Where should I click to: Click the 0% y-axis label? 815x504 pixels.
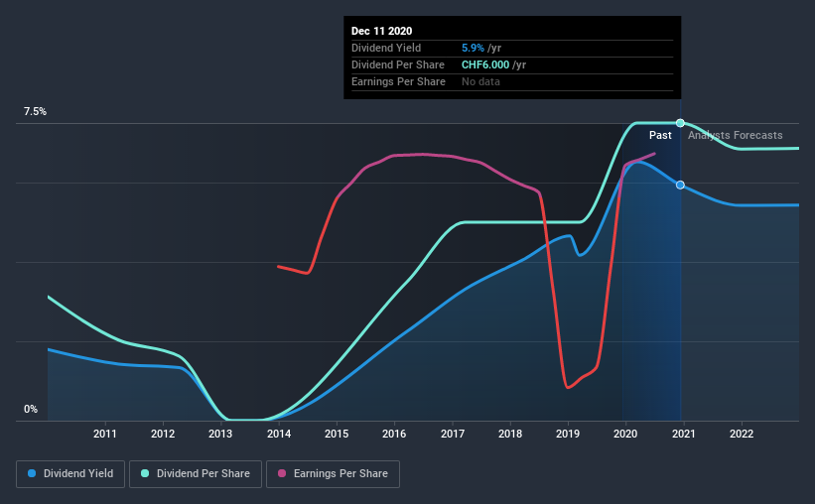point(31,410)
